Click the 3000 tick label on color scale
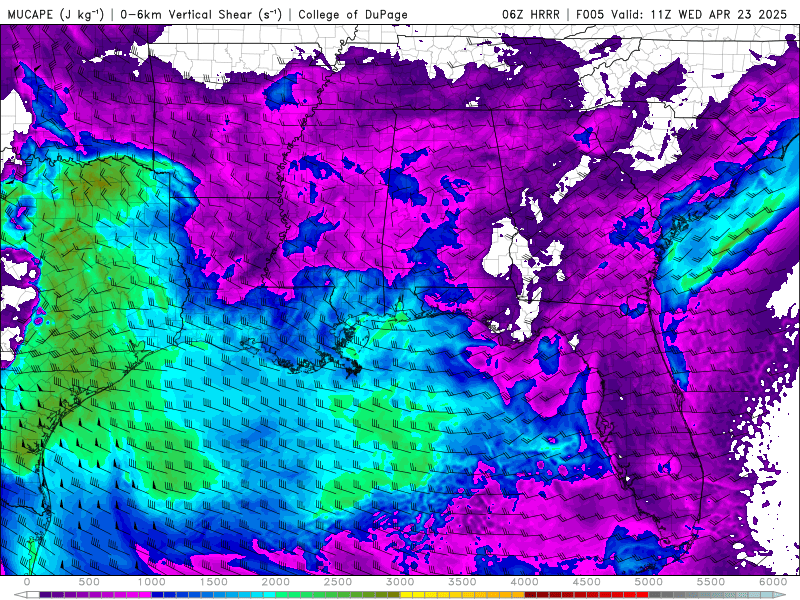This screenshot has height=600, width=800. coord(400,582)
